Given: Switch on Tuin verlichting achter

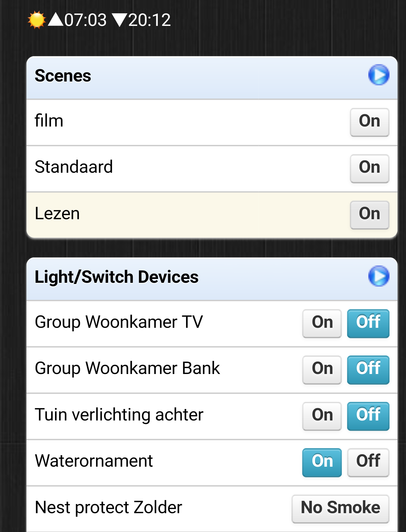Looking at the screenshot, I should pyautogui.click(x=322, y=416).
